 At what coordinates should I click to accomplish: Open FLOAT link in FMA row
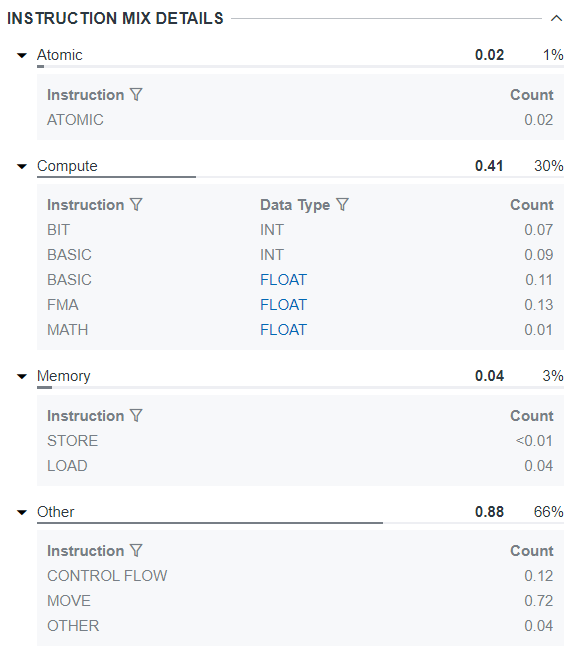pyautogui.click(x=283, y=305)
